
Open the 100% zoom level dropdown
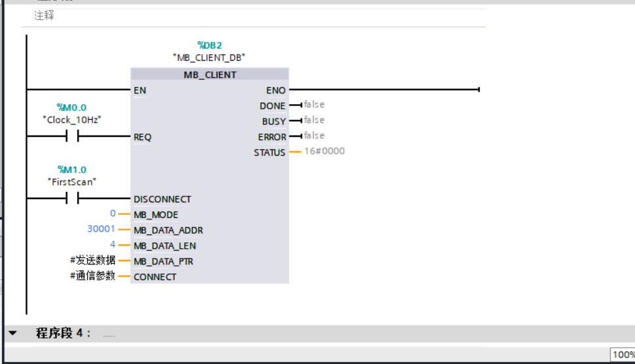(x=623, y=355)
